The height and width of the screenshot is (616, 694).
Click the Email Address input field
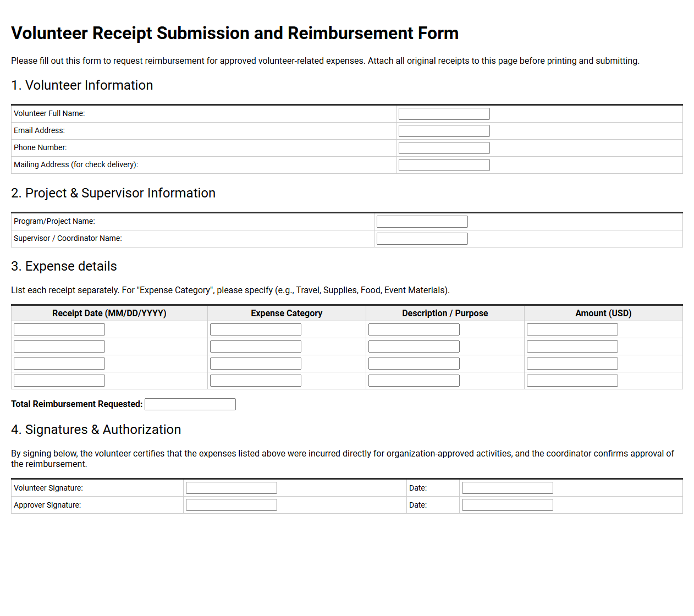click(x=444, y=131)
